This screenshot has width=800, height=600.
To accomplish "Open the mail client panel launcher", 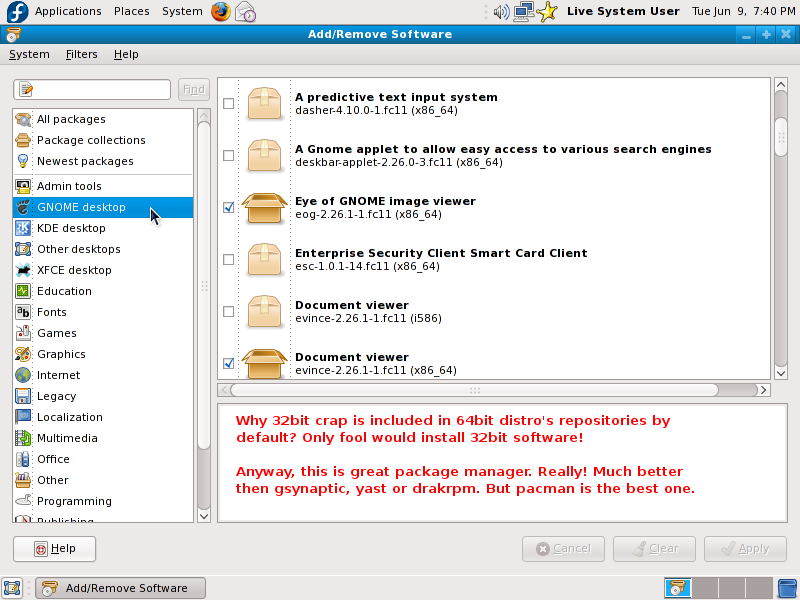I will coord(245,11).
